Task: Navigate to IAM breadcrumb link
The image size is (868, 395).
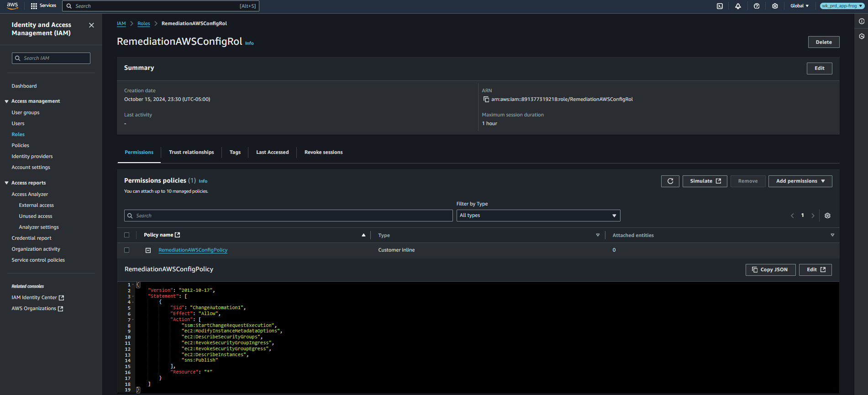Action: tap(121, 24)
